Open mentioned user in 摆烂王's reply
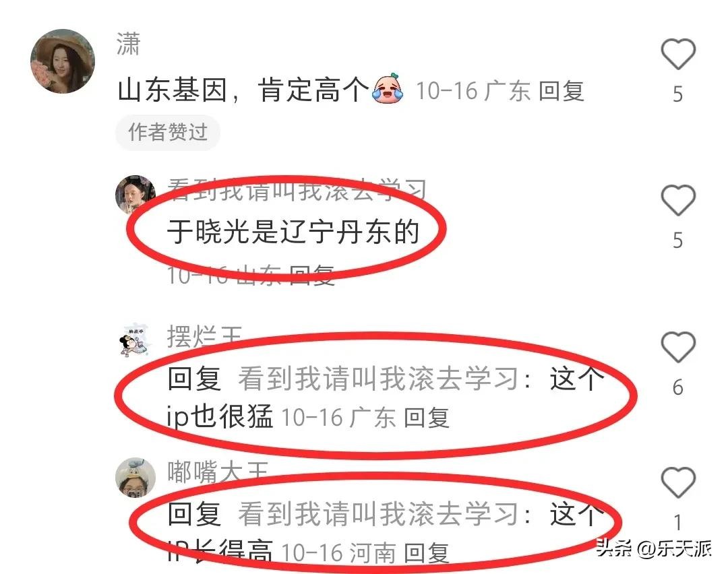Image resolution: width=728 pixels, height=574 pixels. (x=378, y=378)
